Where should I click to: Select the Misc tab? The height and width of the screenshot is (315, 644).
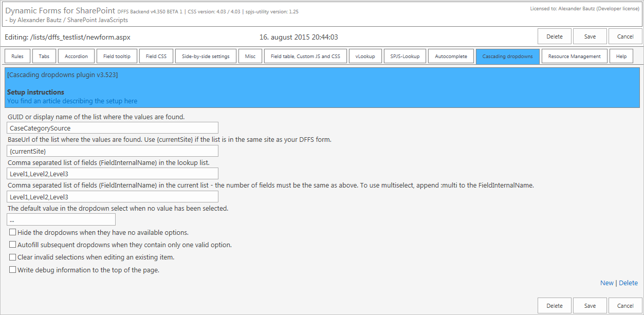point(250,56)
